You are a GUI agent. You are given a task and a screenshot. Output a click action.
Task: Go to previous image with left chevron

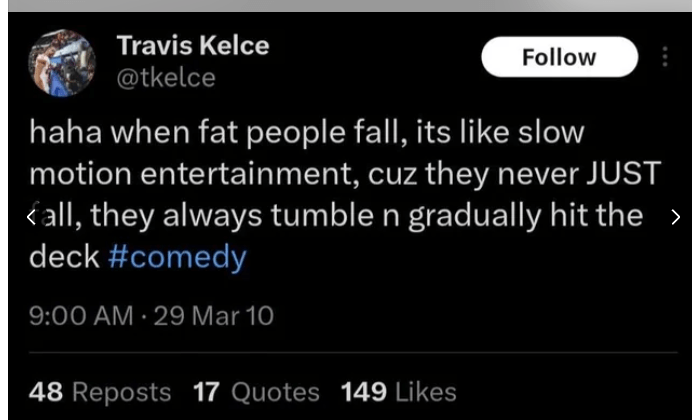click(x=31, y=216)
